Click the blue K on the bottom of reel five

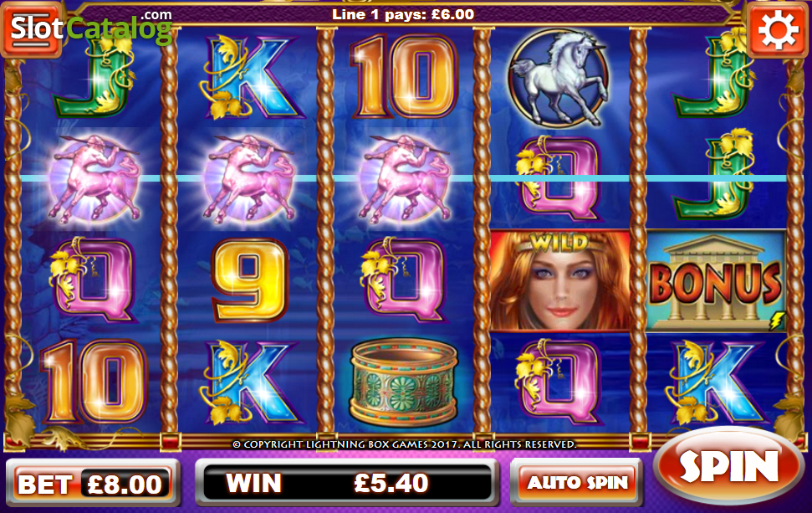715,382
